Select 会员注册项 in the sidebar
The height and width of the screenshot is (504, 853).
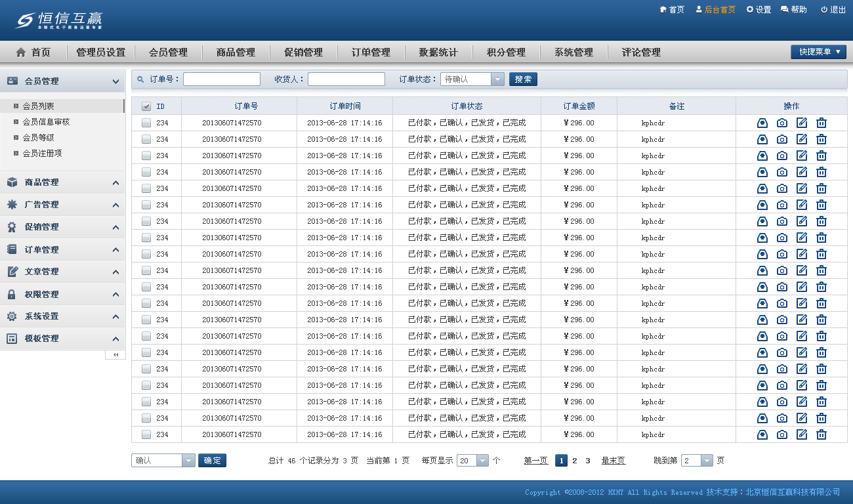(42, 153)
